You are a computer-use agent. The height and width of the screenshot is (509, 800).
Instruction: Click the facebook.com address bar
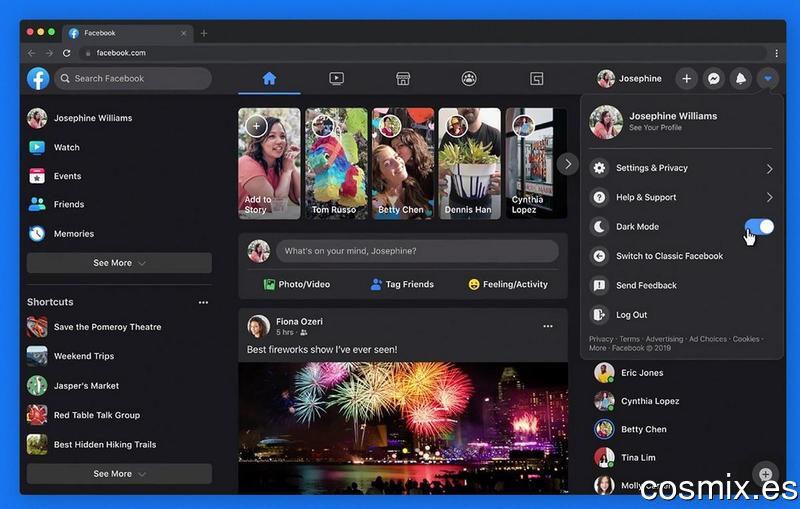tap(422, 53)
